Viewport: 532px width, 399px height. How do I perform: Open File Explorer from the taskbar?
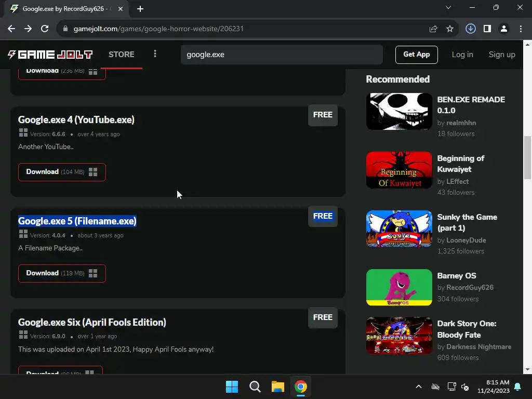[277, 387]
